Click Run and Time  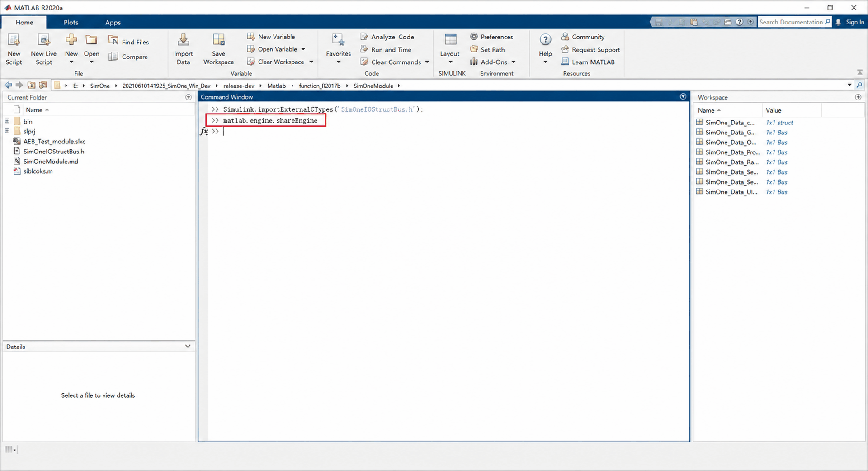tap(386, 49)
